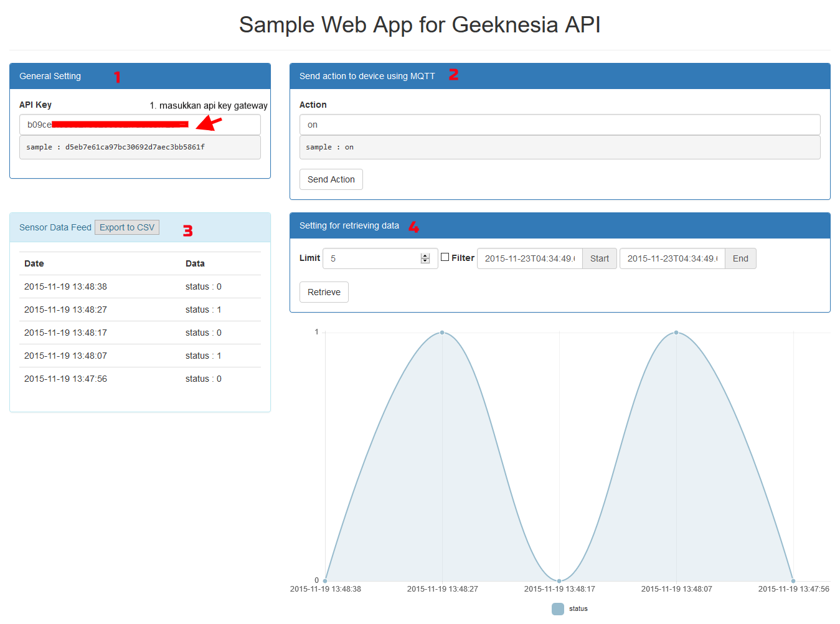This screenshot has height=624, width=840.
Task: Click chart data point at 13:48:17 minimum
Action: click(559, 581)
